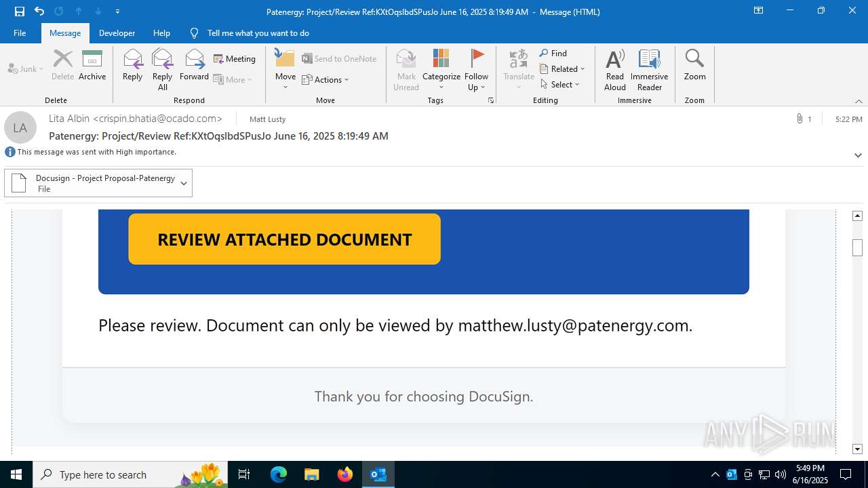Screen dimensions: 868x488
Task: Launch Firefox from the taskbar
Action: [345, 474]
